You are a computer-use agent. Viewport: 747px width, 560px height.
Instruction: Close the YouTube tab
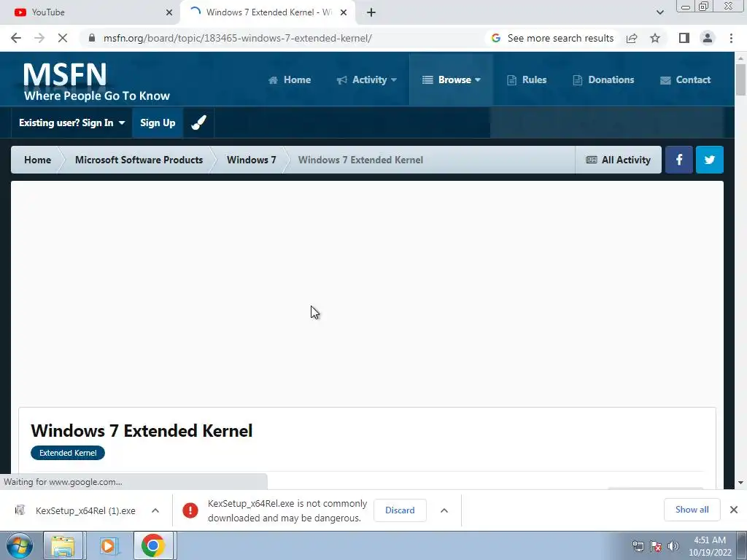pyautogui.click(x=169, y=12)
